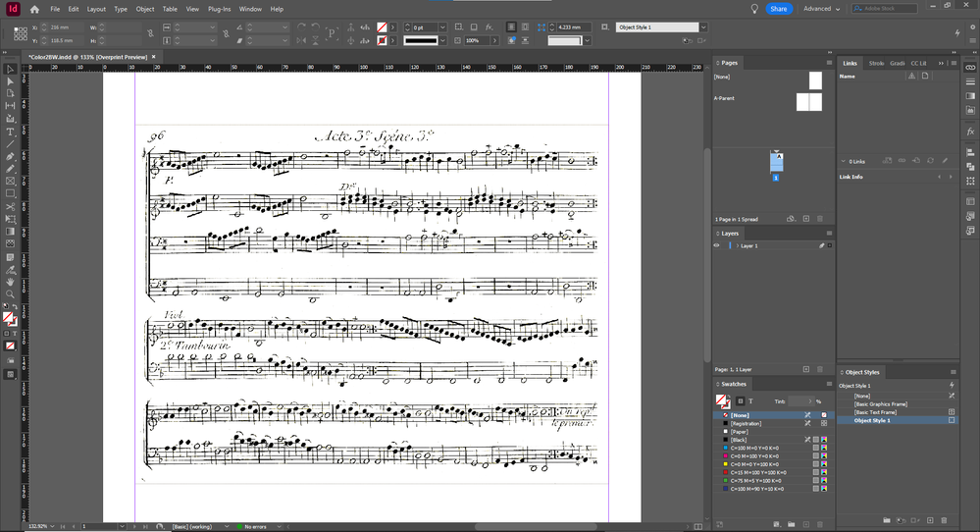
Task: Open page number dropdown in status bar
Action: click(122, 526)
